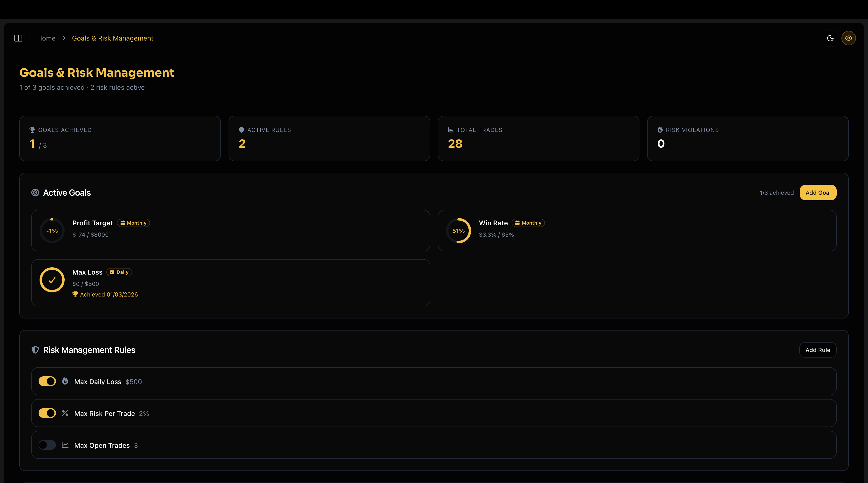Disable the Max Daily Loss rule toggle

47,381
